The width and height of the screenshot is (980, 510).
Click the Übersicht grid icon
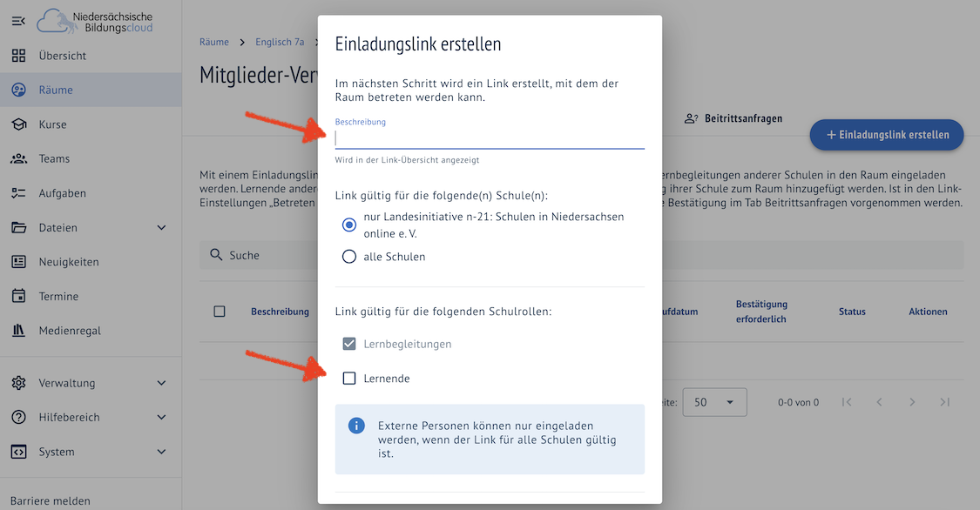pyautogui.click(x=19, y=56)
